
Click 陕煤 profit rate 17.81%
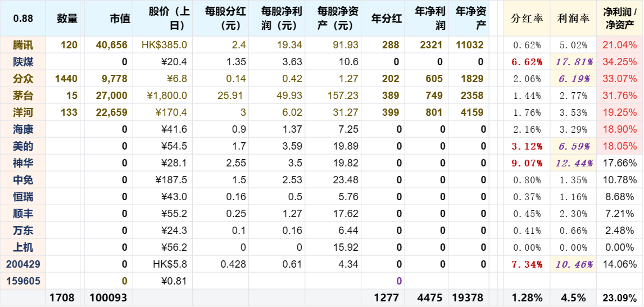click(x=573, y=62)
